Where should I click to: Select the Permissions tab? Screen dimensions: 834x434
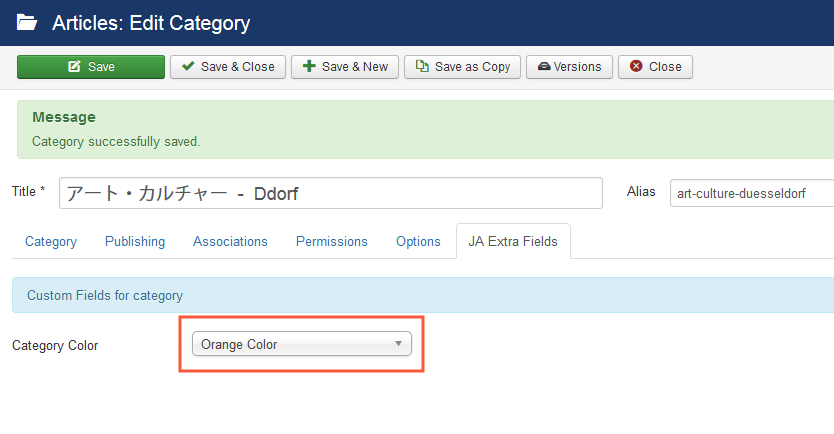[332, 241]
